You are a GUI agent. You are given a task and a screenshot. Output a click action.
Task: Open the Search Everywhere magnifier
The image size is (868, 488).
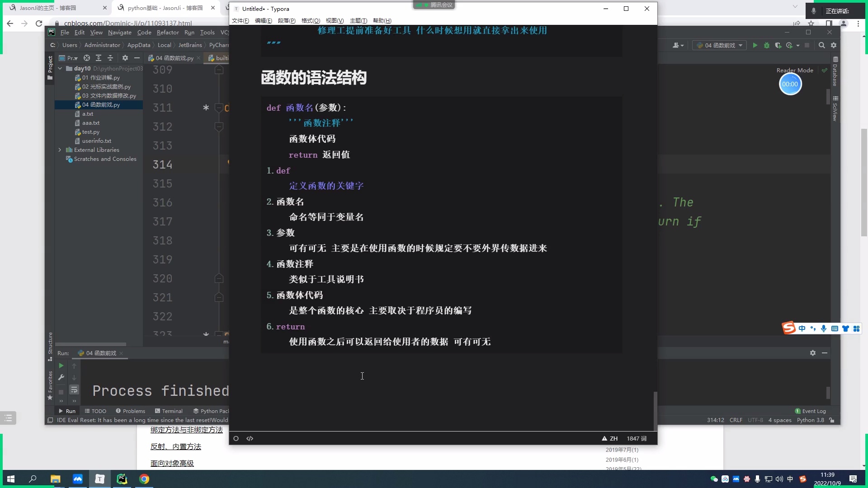[x=822, y=45]
